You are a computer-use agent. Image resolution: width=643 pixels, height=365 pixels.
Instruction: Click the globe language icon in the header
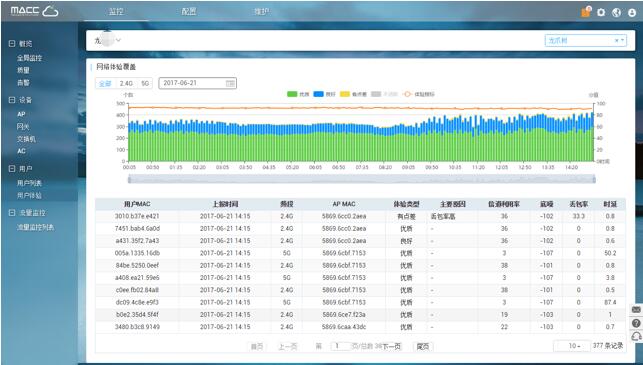click(616, 12)
